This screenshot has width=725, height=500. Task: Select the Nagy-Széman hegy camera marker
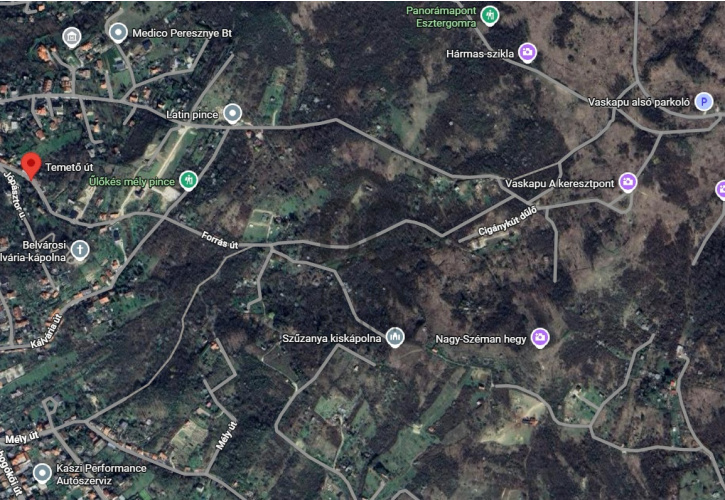(x=540, y=338)
